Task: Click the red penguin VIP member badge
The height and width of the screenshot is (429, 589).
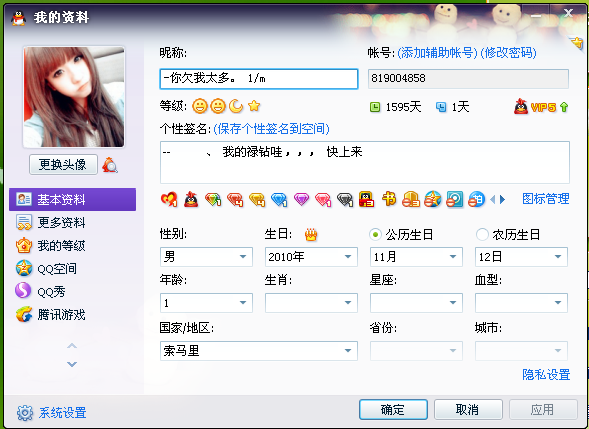Action: pos(191,199)
